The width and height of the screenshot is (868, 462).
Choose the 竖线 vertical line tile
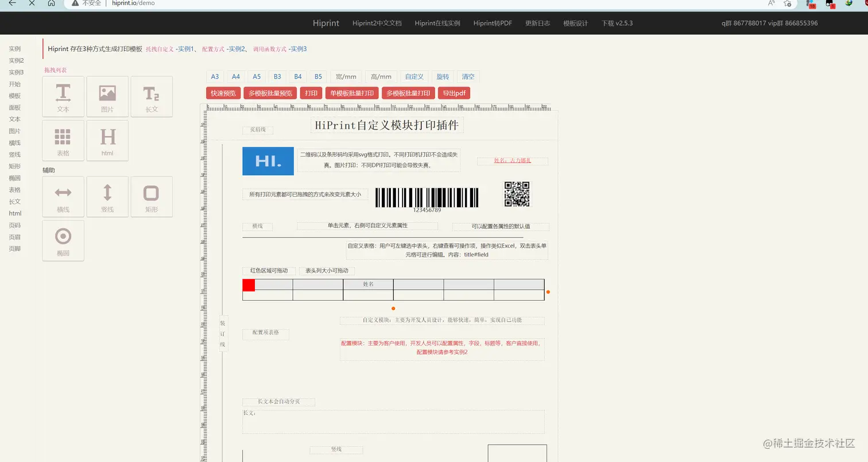point(107,197)
